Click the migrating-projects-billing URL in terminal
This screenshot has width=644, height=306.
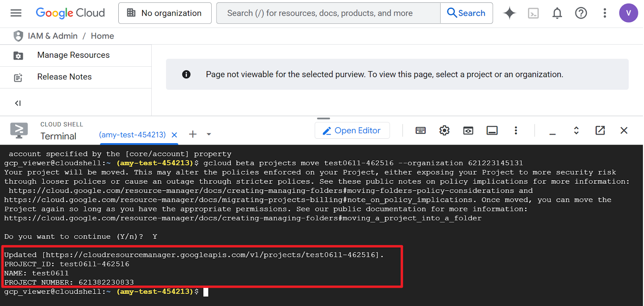pos(238,200)
